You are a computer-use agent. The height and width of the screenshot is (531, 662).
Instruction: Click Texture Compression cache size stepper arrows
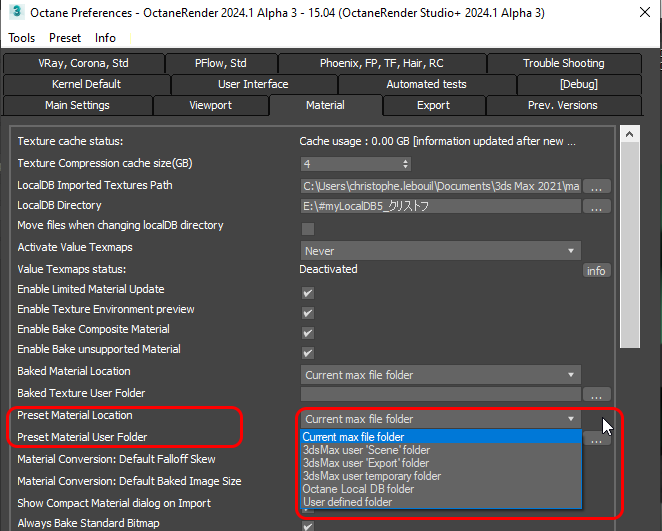[x=405, y=164]
